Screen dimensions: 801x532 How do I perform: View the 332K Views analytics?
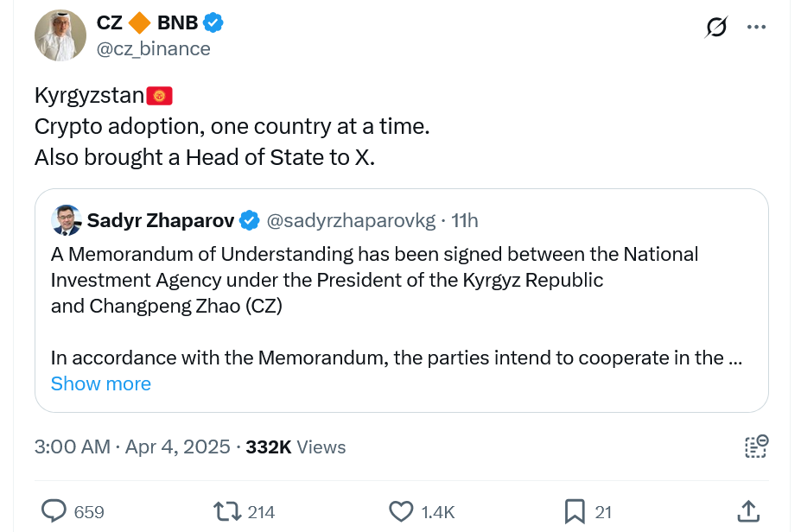[x=296, y=446]
